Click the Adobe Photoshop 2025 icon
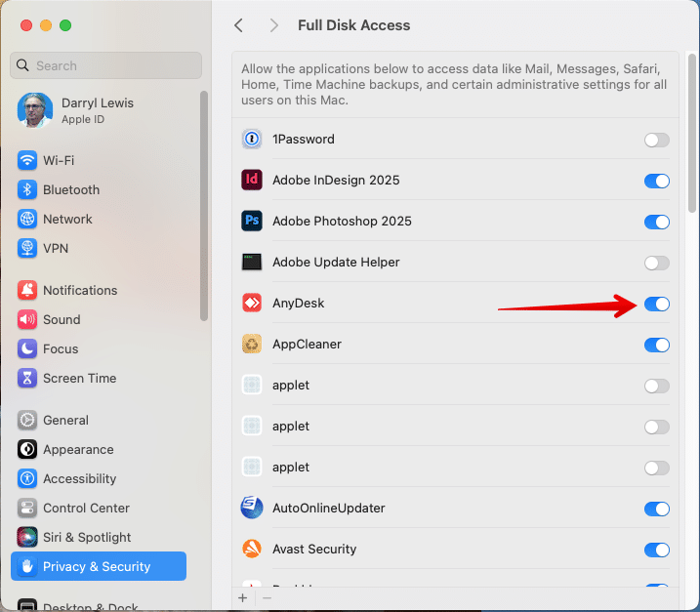Image resolution: width=700 pixels, height=612 pixels. click(252, 222)
